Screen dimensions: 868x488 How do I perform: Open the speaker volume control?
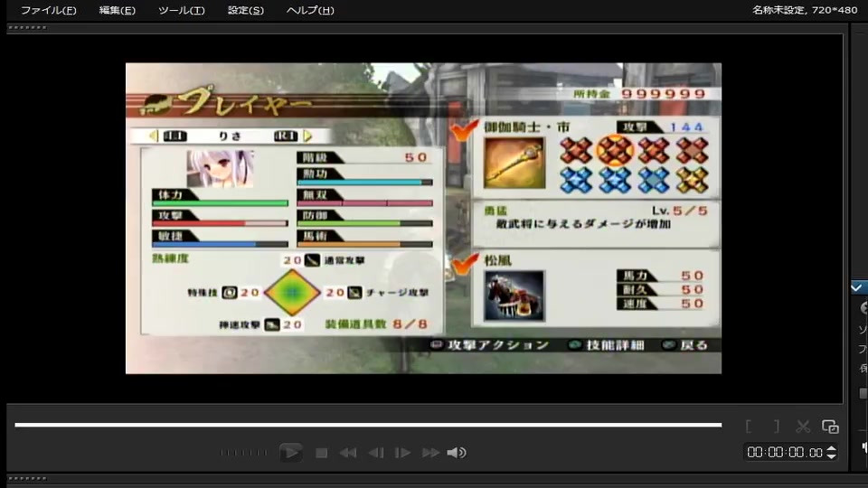(x=456, y=453)
